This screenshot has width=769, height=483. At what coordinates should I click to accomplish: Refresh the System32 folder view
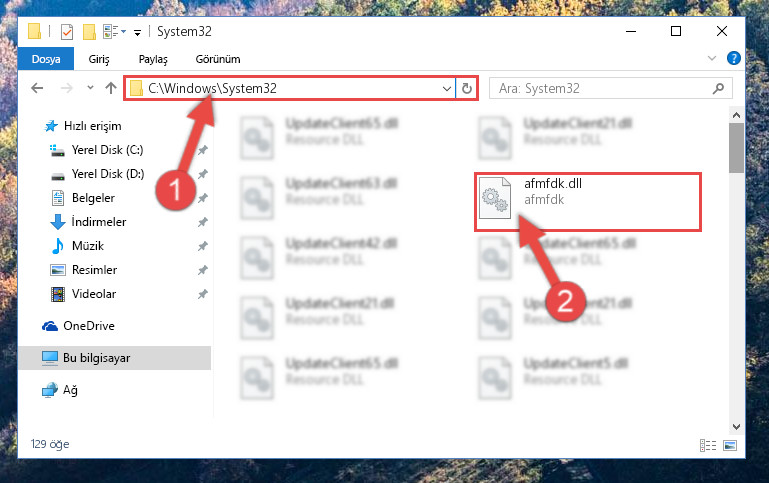coord(467,89)
